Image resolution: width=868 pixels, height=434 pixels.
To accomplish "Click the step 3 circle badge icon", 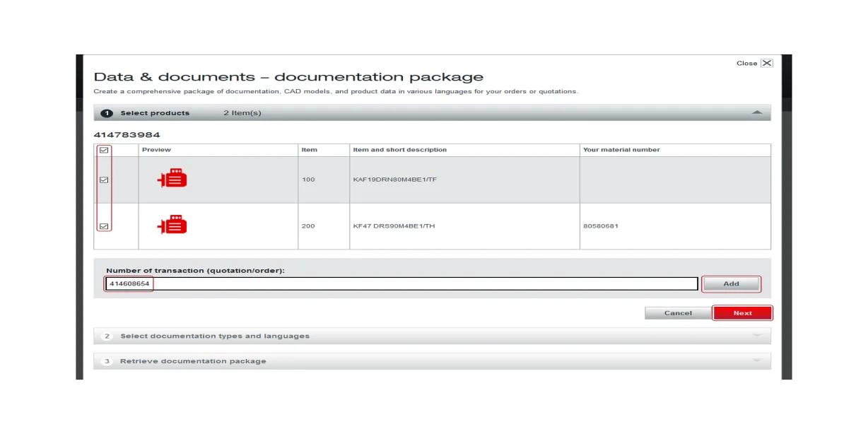I will (x=107, y=360).
